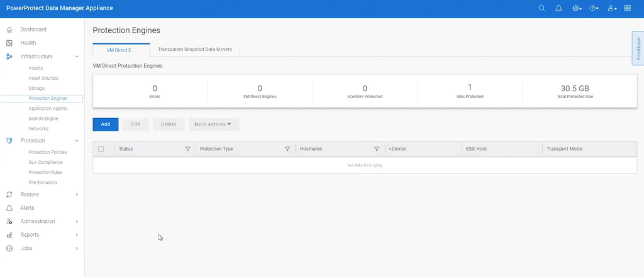
Task: Go to Application Agents in the sidebar
Action: click(48, 109)
